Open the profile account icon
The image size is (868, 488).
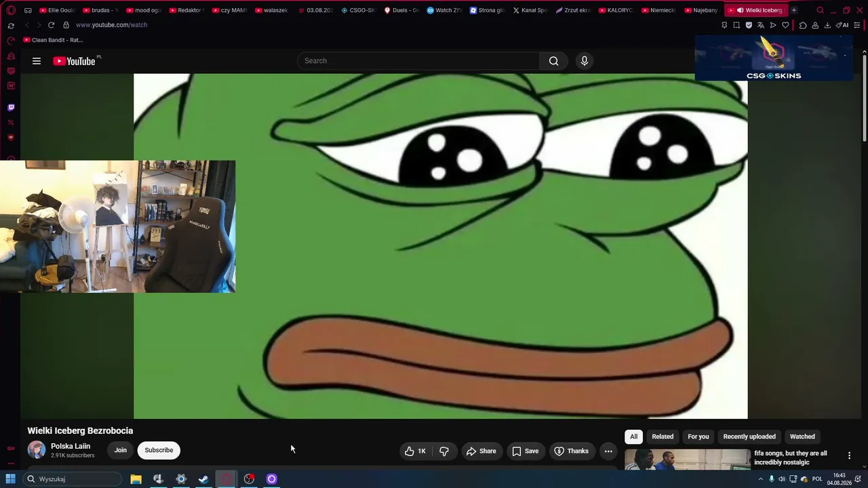815,25
